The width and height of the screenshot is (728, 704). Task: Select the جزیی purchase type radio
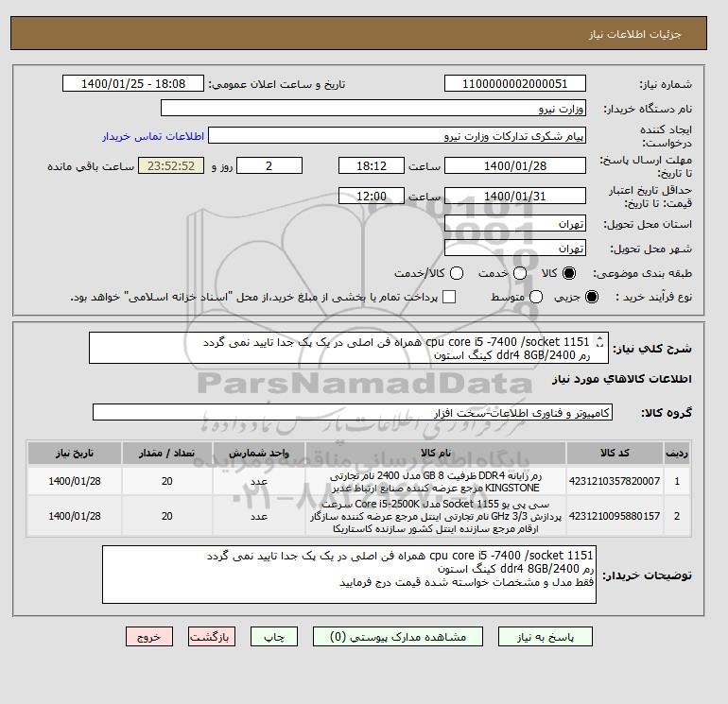592,297
